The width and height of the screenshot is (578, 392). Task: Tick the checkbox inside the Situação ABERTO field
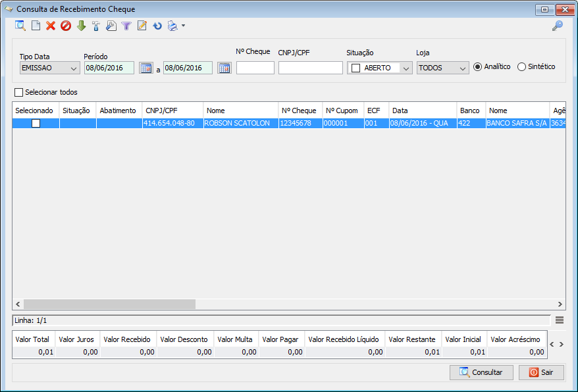(x=355, y=68)
